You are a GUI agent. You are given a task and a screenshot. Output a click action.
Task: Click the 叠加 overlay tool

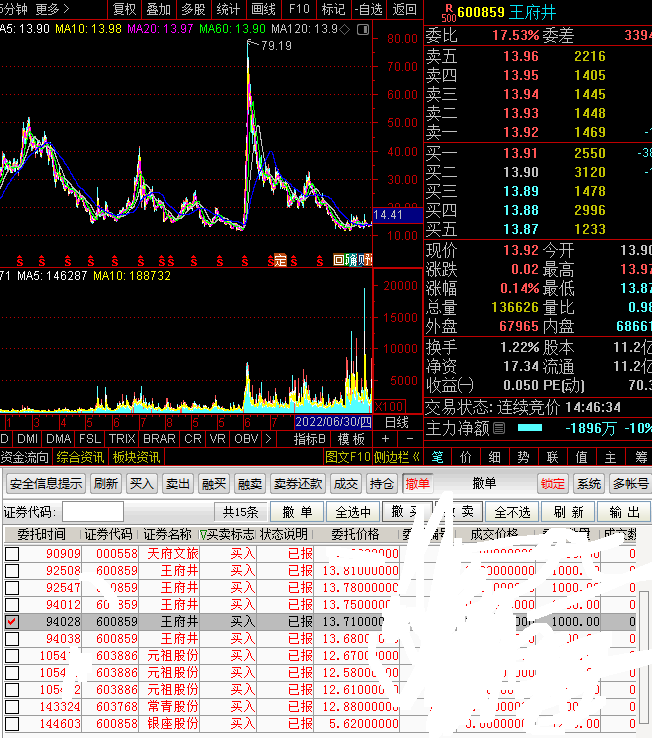[159, 9]
